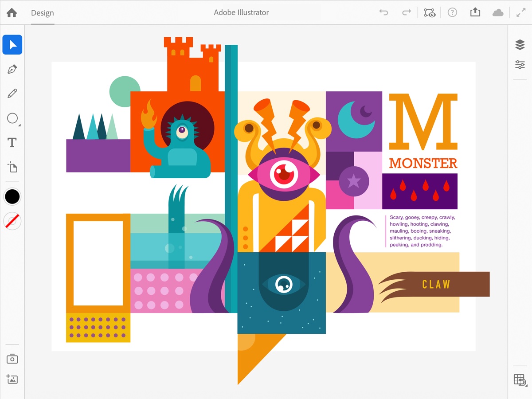
Task: Activate the Selection arrow tool
Action: pyautogui.click(x=12, y=45)
